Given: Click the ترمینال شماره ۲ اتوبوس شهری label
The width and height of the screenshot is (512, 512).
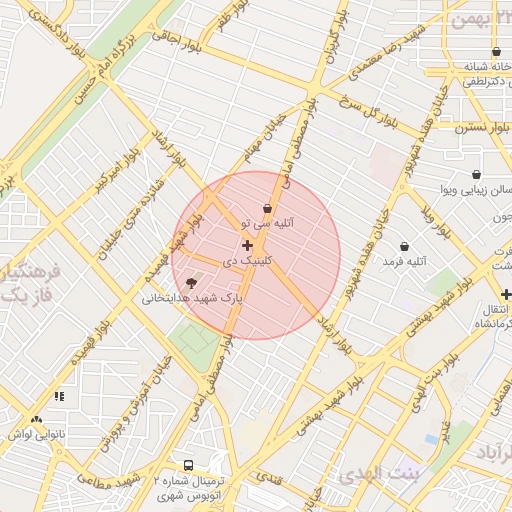Looking at the screenshot, I should click(x=189, y=488).
